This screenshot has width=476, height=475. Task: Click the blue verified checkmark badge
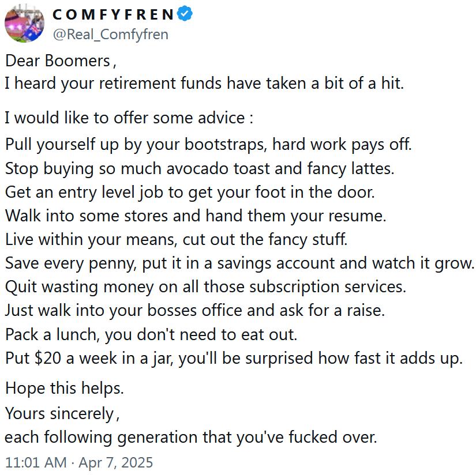[x=185, y=14]
